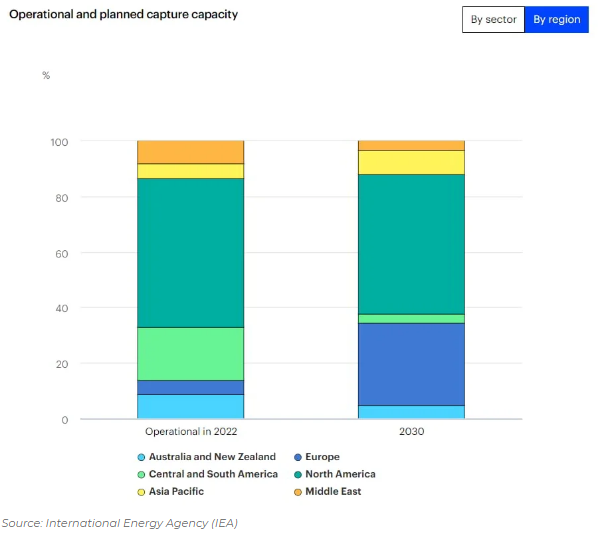Click the Europe legend dot
Image resolution: width=601 pixels, height=533 pixels.
[x=299, y=457]
